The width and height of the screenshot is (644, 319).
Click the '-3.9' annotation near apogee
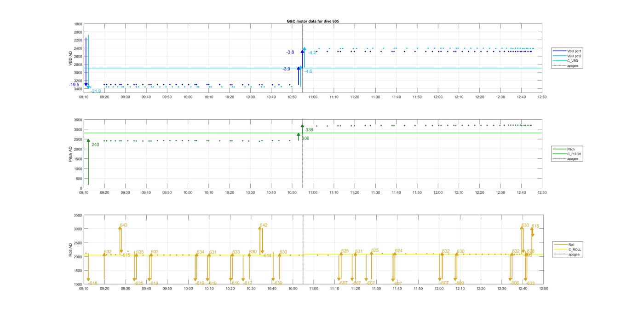[x=286, y=69]
